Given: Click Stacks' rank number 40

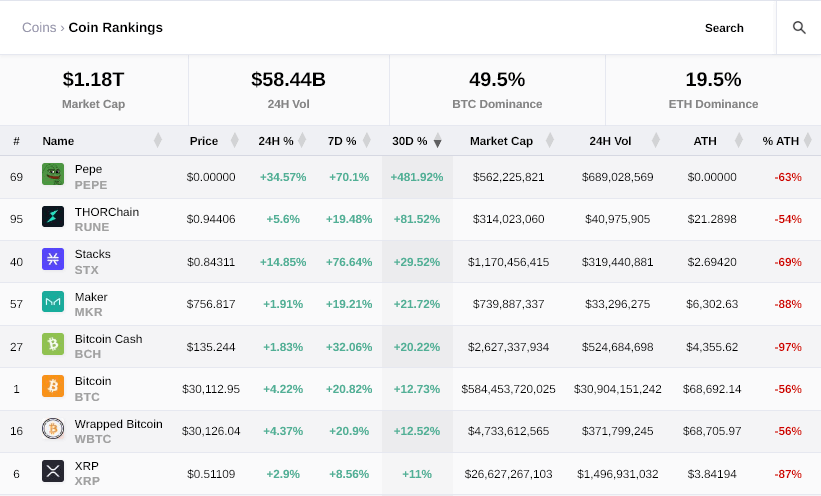Looking at the screenshot, I should point(16,262).
